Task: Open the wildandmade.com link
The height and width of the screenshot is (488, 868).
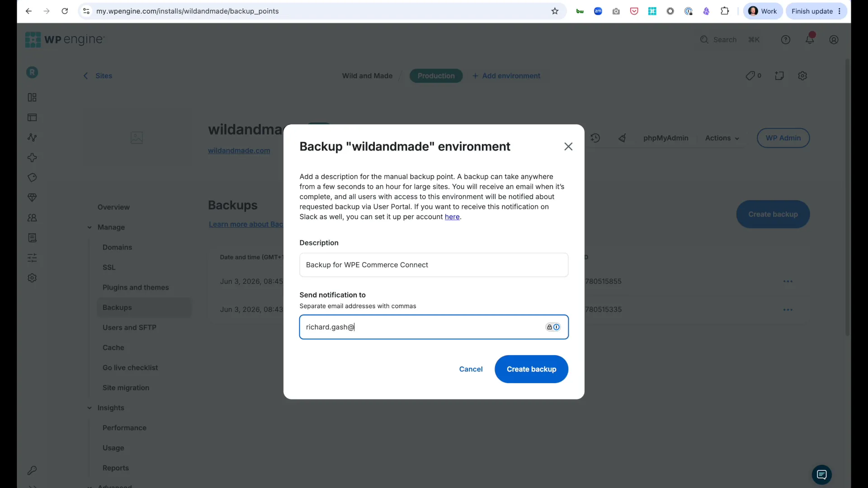Action: (x=239, y=150)
